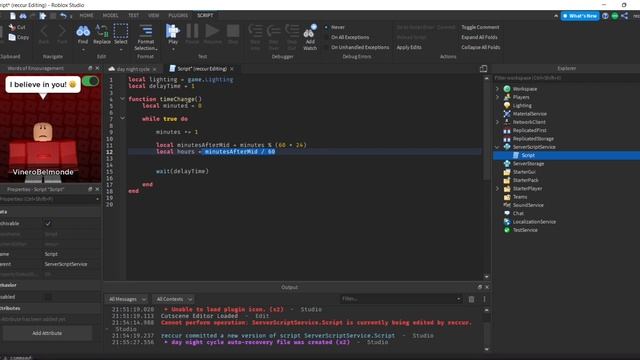This screenshot has width=640, height=360.
Task: Select NetworkClient in Explorer
Action: point(529,122)
